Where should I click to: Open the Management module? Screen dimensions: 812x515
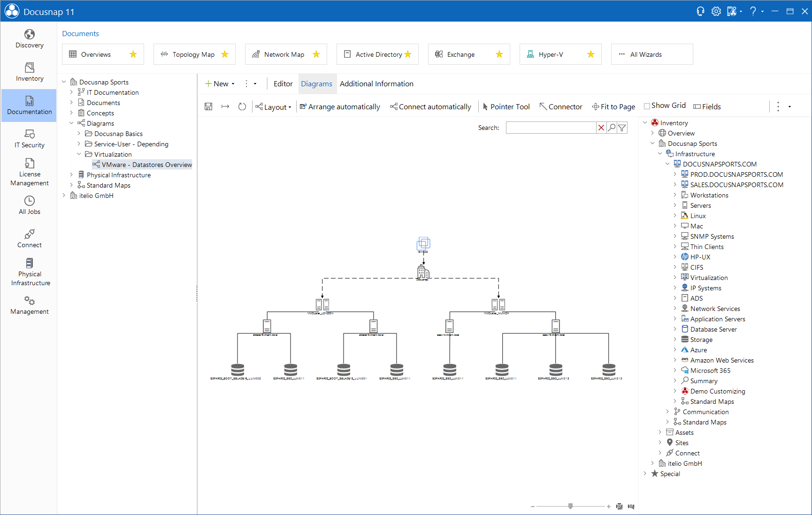coord(29,305)
